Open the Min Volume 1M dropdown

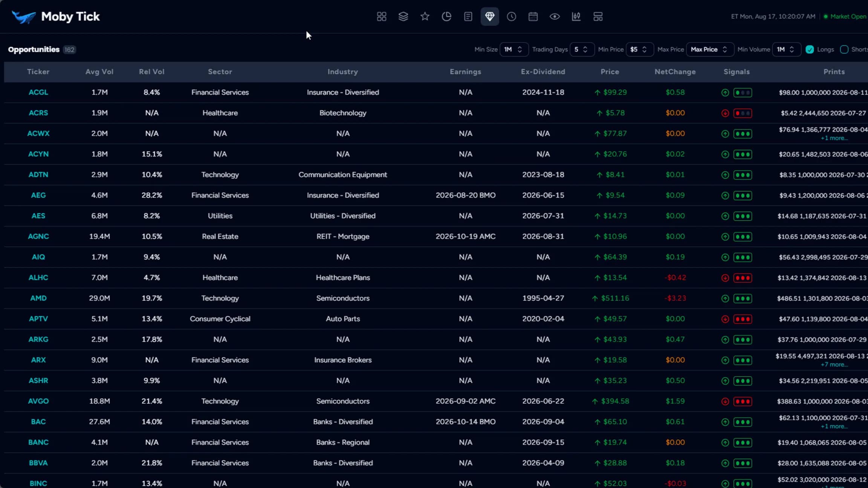[786, 49]
